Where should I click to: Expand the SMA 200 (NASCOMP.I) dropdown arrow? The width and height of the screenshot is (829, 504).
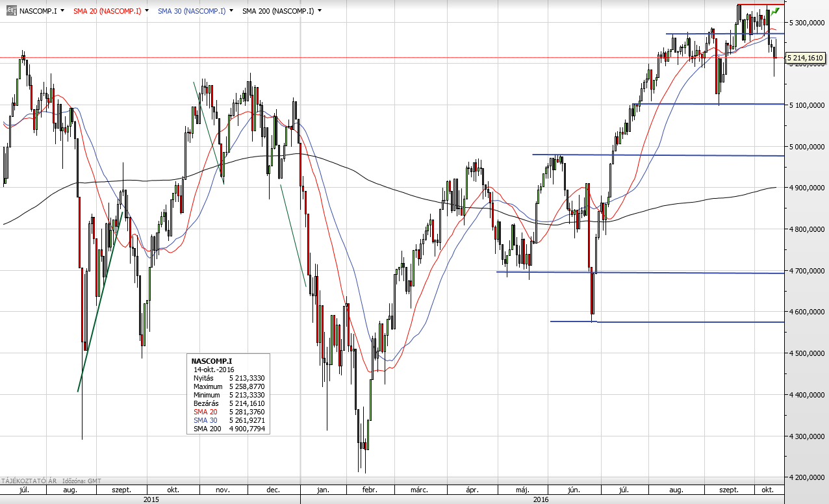[x=320, y=11]
